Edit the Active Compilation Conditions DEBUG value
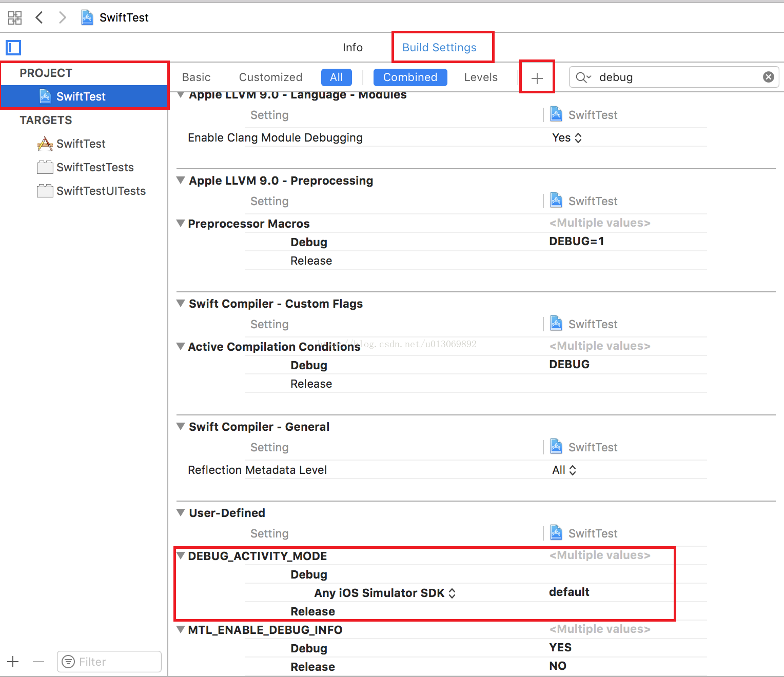This screenshot has width=784, height=677. pyautogui.click(x=570, y=364)
